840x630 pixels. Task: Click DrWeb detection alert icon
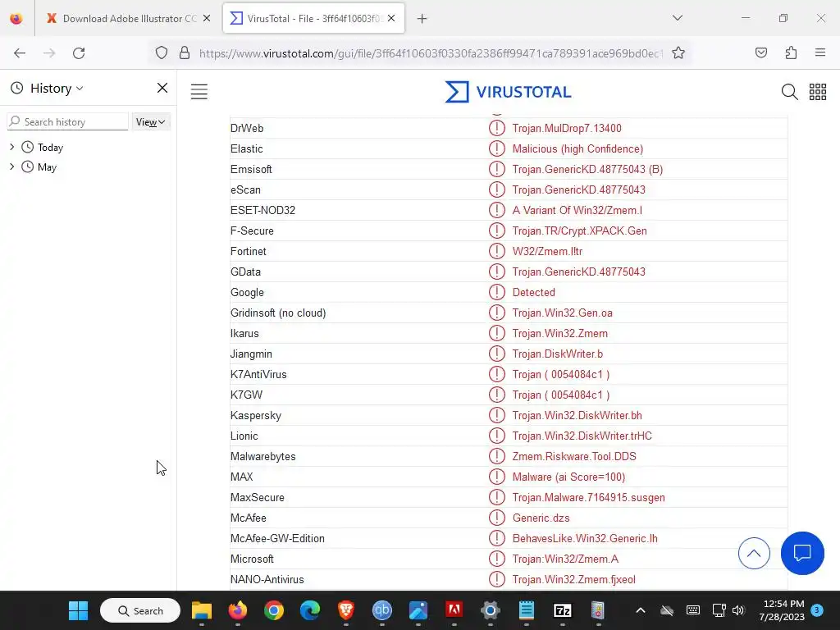(496, 128)
